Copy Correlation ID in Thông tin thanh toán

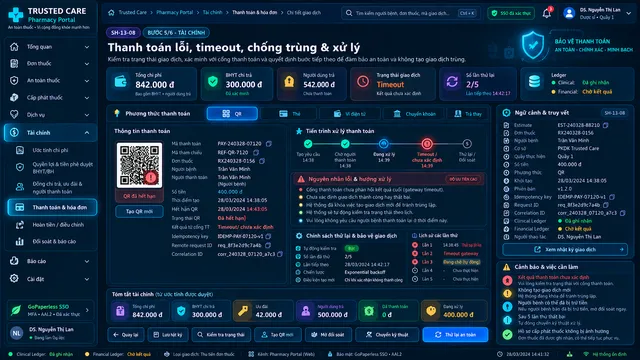pyautogui.click(x=280, y=254)
